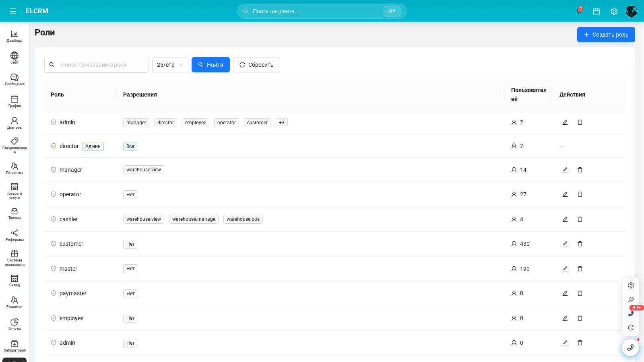Click the Сбросить reset button
The image size is (644, 362).
click(x=256, y=65)
